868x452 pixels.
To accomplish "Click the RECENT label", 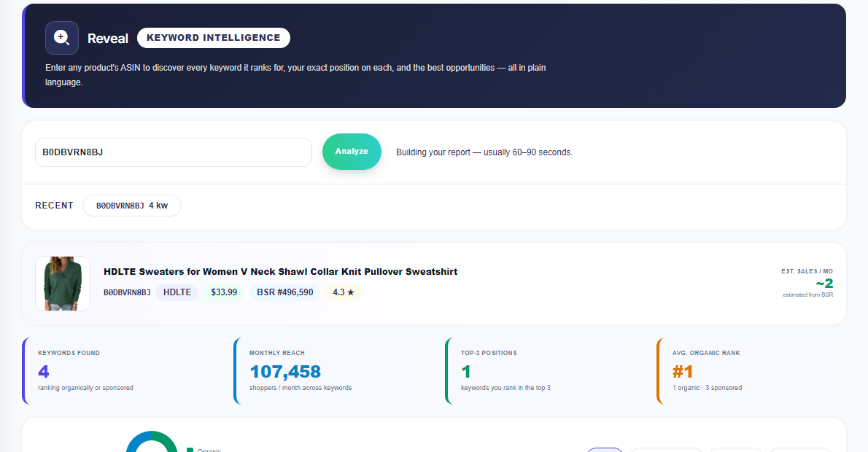I will [x=54, y=206].
